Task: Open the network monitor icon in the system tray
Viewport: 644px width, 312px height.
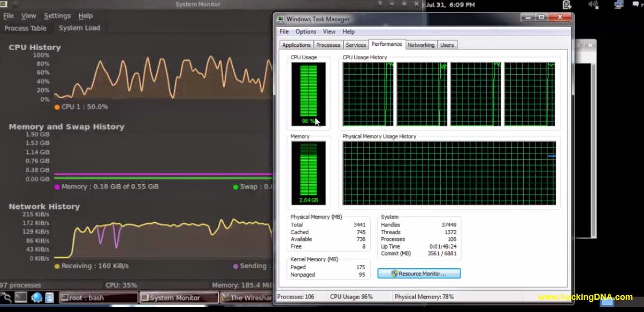Action: 619,5
